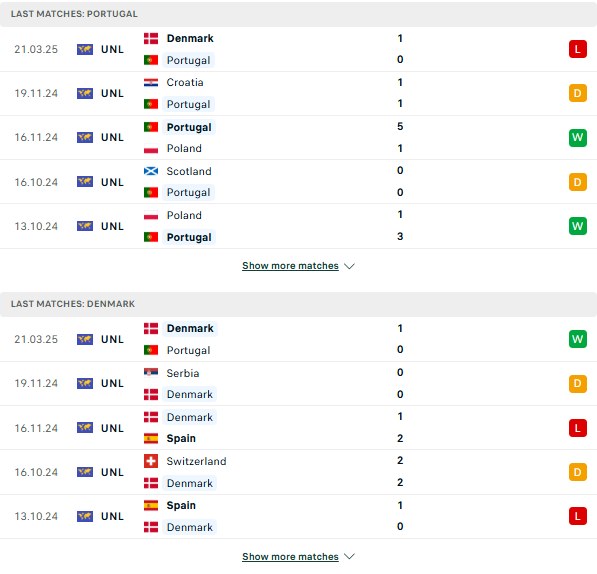Expand Show more matches under Denmark section

(x=290, y=556)
